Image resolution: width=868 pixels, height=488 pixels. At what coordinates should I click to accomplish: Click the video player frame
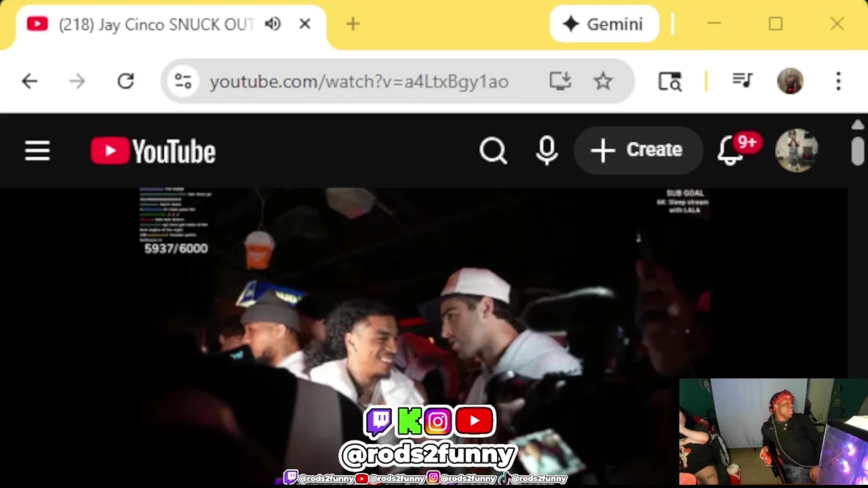(x=425, y=338)
